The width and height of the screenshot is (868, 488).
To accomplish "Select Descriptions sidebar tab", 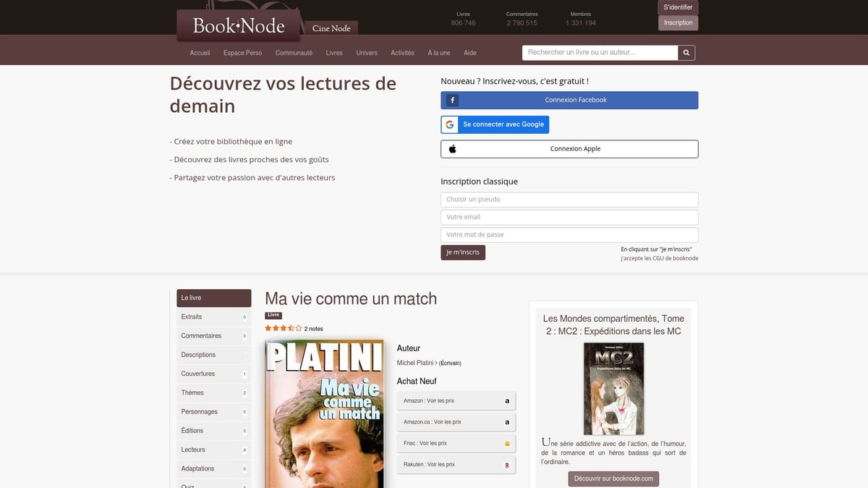I will pos(214,355).
